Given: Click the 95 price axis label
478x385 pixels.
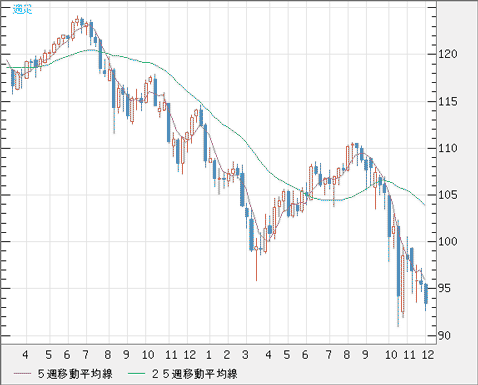Looking at the screenshot, I should (444, 288).
